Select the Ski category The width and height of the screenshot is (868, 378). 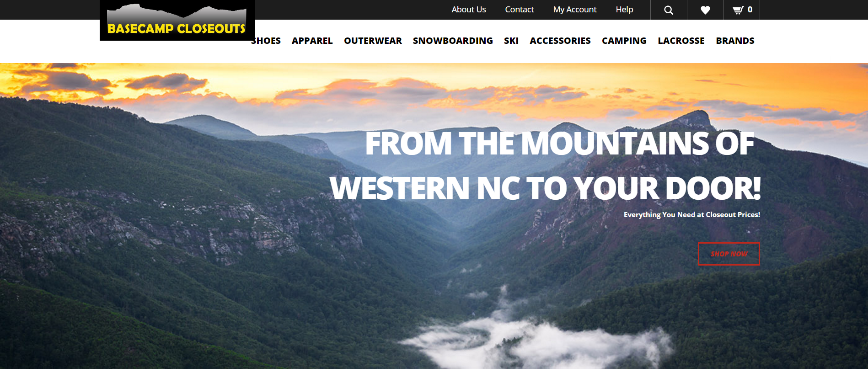pyautogui.click(x=511, y=41)
